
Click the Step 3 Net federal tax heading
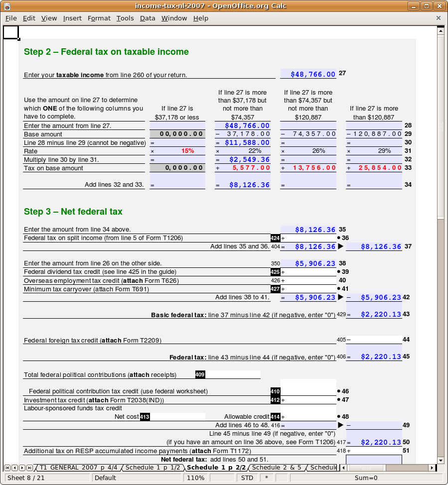[x=73, y=212]
